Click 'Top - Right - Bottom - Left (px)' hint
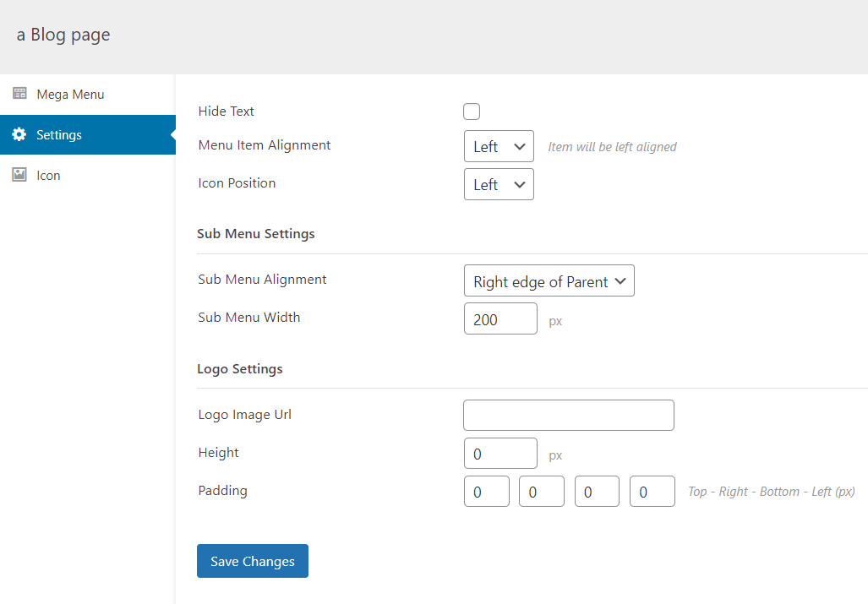 tap(772, 492)
